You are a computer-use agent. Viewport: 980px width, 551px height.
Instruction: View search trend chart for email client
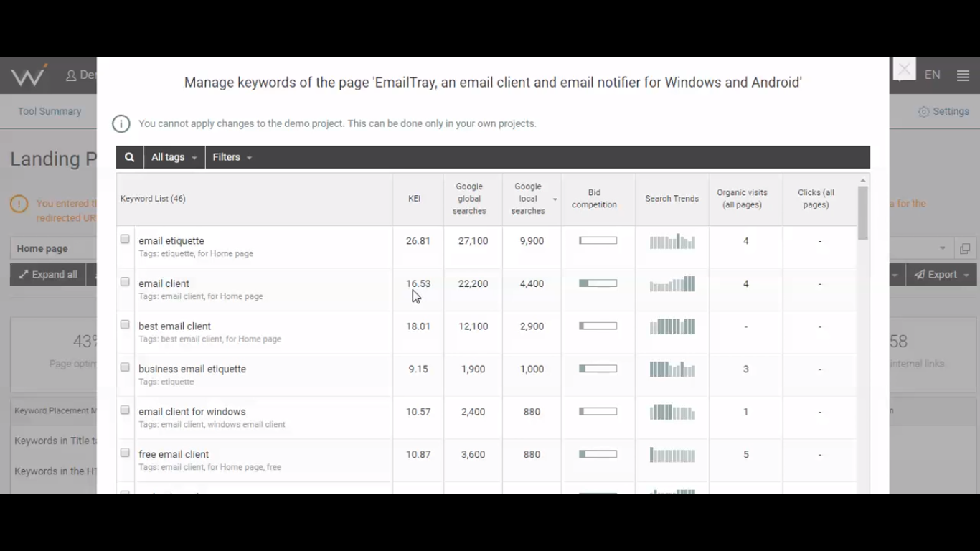672,284
